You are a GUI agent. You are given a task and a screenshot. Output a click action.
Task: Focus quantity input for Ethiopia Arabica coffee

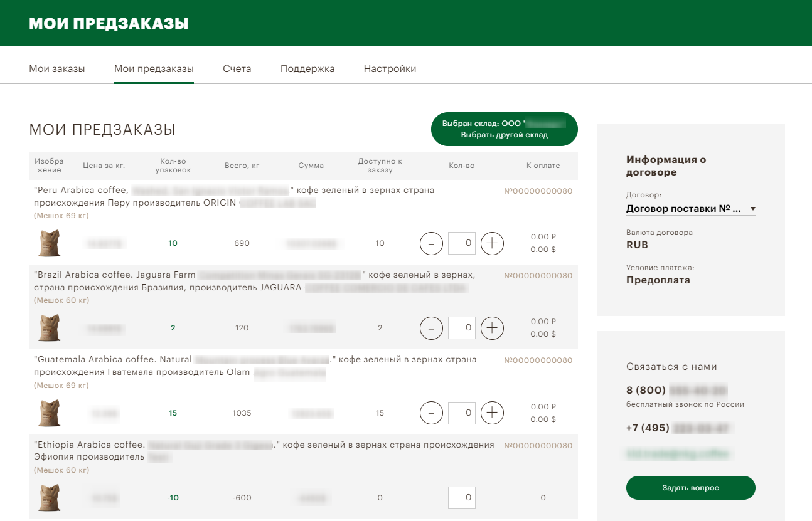(x=461, y=498)
